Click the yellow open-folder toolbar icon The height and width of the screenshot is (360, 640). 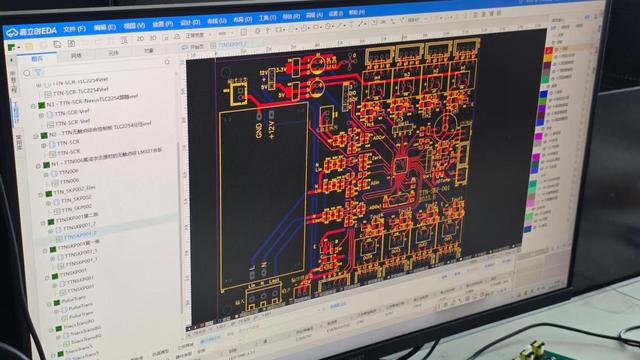(29, 46)
